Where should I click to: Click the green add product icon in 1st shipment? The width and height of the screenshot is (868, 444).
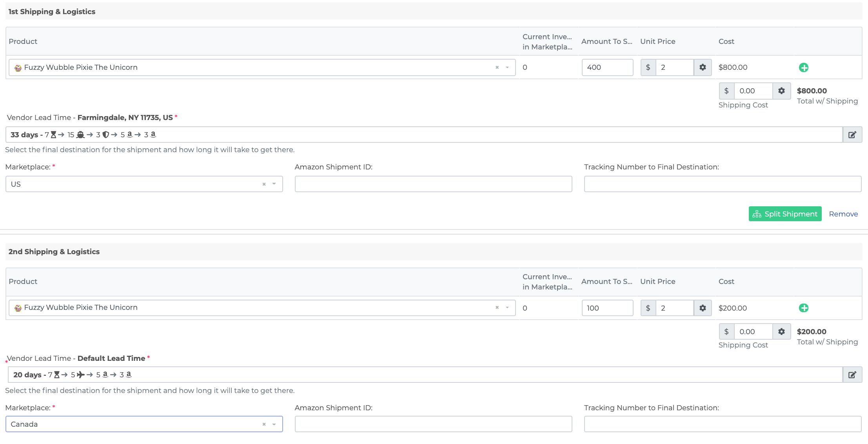(x=804, y=67)
